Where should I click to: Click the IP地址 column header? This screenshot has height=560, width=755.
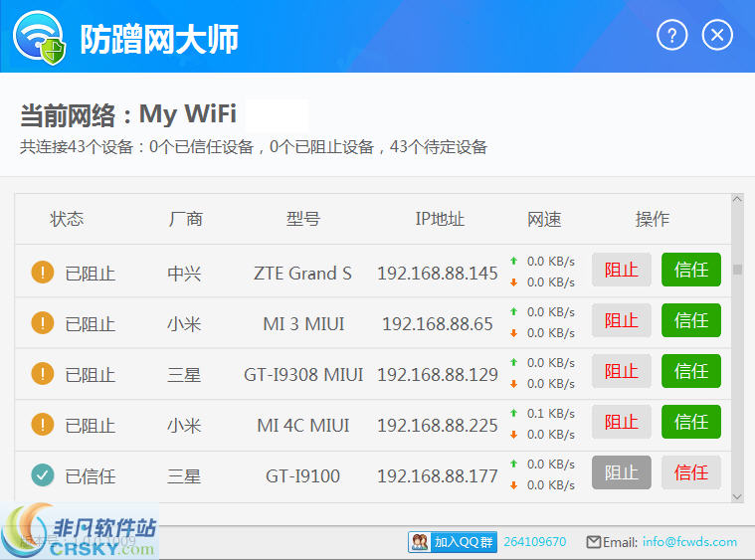[x=440, y=219]
